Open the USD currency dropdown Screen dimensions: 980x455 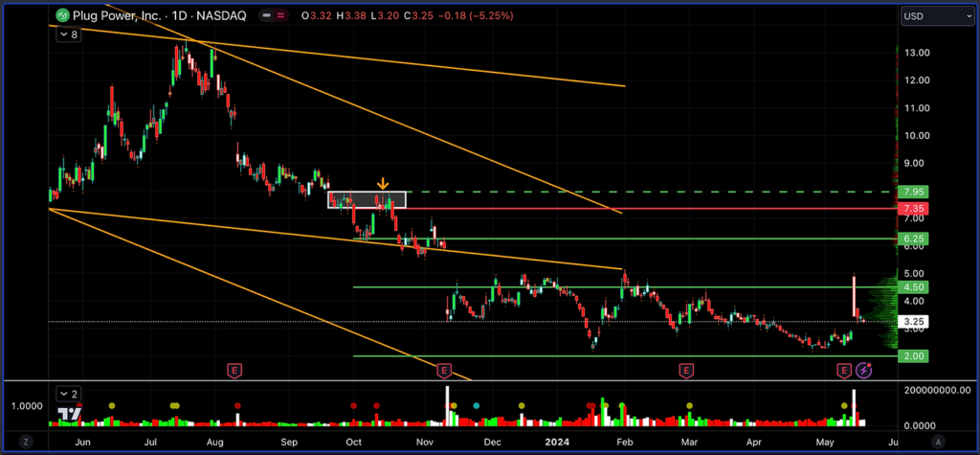pos(937,16)
